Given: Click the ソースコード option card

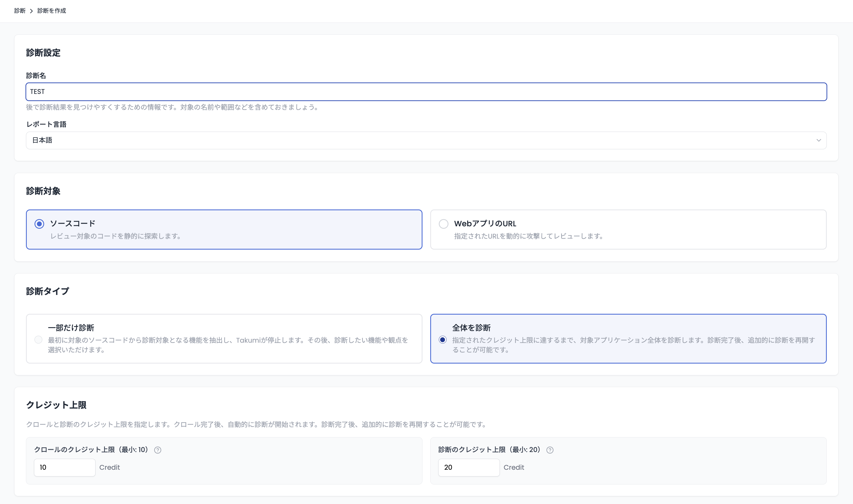Looking at the screenshot, I should [224, 230].
